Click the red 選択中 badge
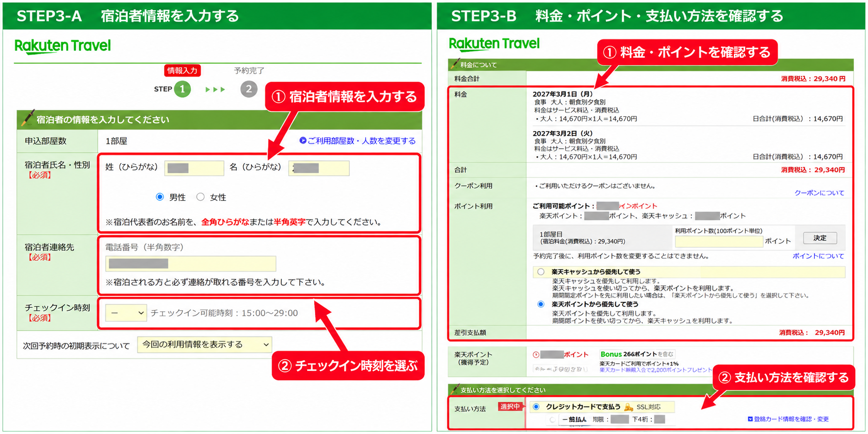Image resolution: width=868 pixels, height=434 pixels. [510, 407]
